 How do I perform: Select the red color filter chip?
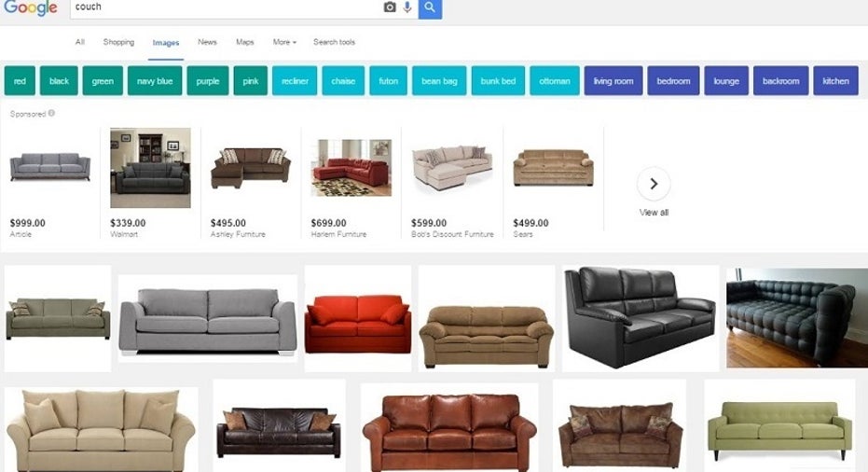point(20,81)
